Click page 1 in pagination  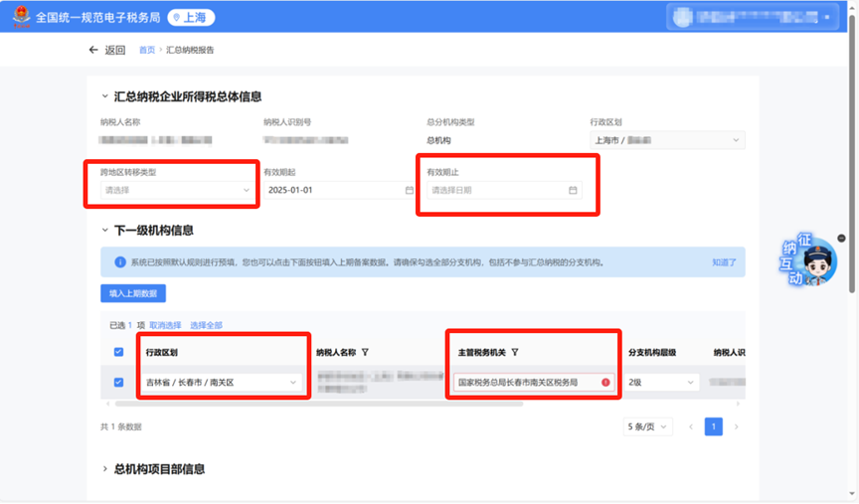coord(713,426)
